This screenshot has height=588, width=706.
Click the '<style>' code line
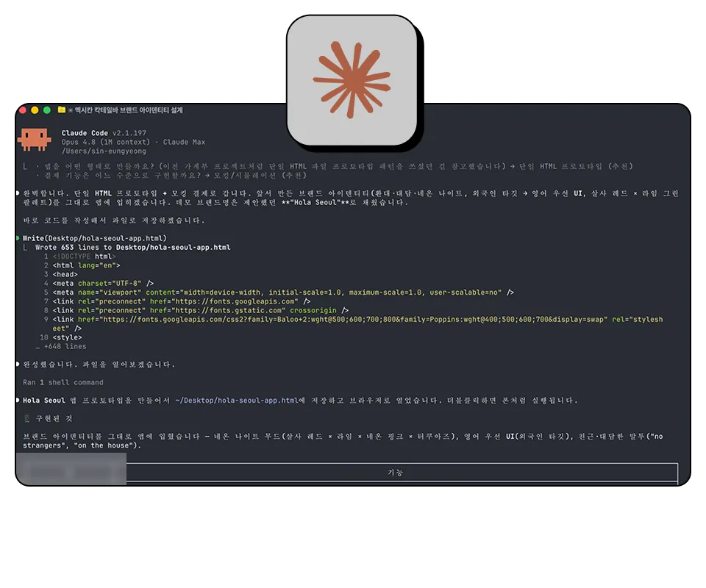68,337
